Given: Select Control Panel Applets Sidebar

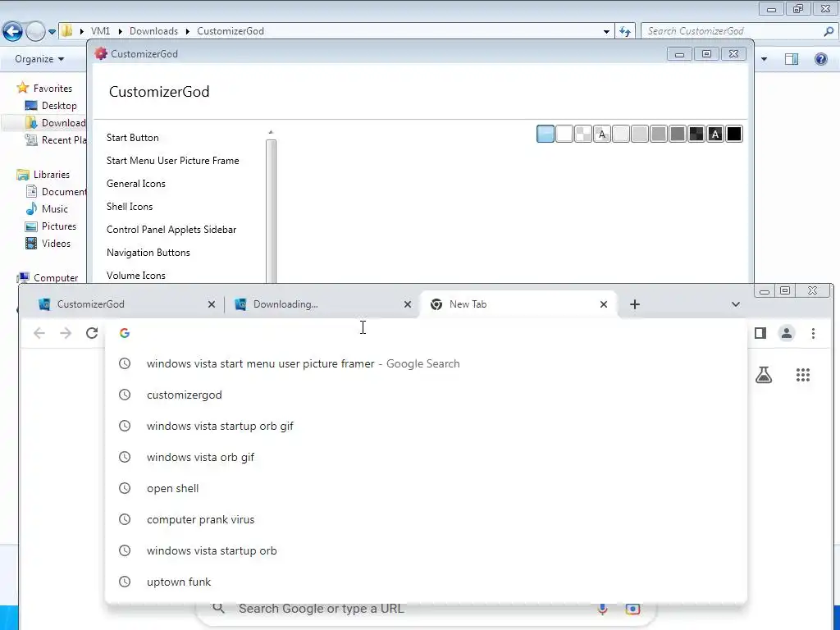Looking at the screenshot, I should tap(171, 230).
